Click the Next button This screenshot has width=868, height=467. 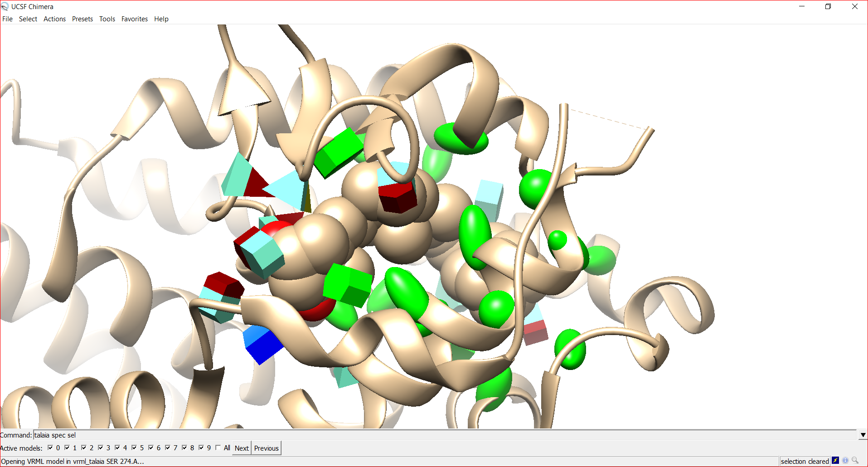coord(242,448)
